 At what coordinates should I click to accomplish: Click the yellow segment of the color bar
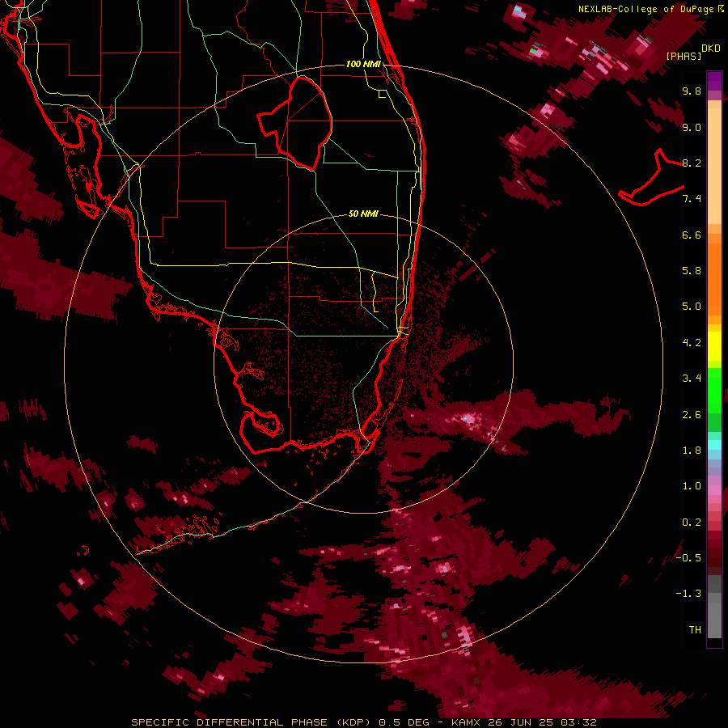714,346
